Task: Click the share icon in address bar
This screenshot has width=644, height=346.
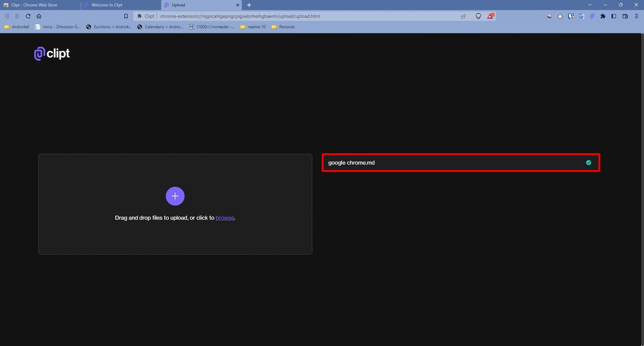Action: [463, 16]
